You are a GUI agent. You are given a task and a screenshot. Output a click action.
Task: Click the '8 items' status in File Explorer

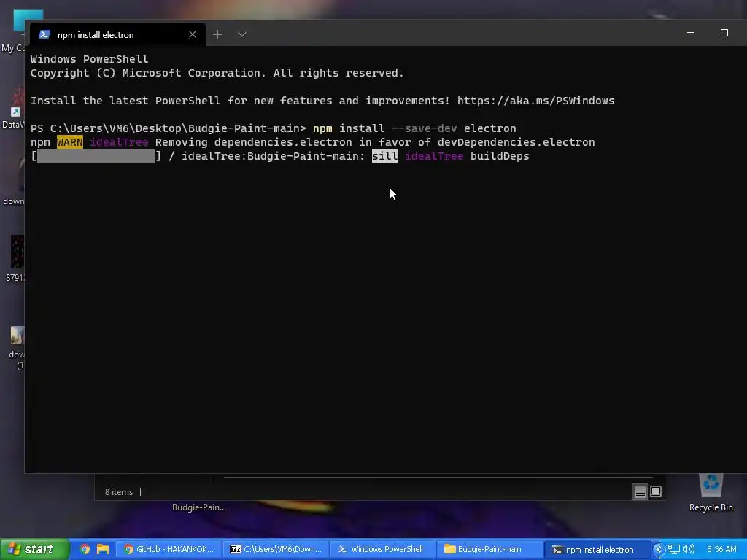coord(119,492)
